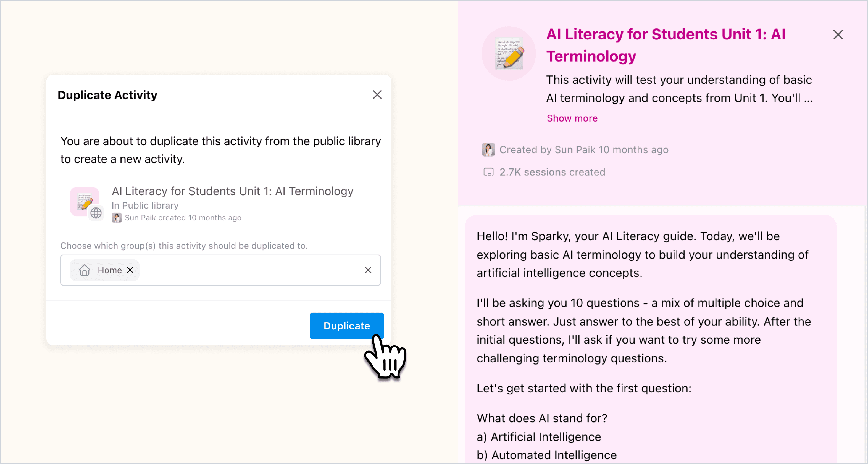Click the In Public library label

click(x=145, y=205)
